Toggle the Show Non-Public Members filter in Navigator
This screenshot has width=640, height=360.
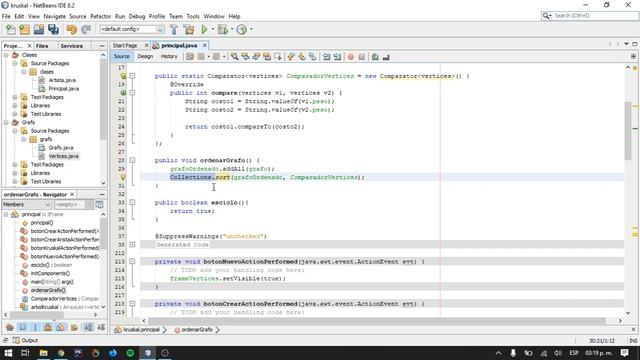point(48,327)
